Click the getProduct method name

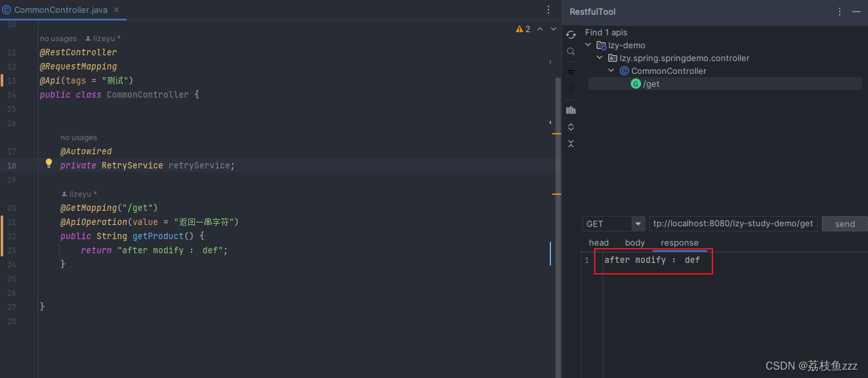click(x=158, y=236)
